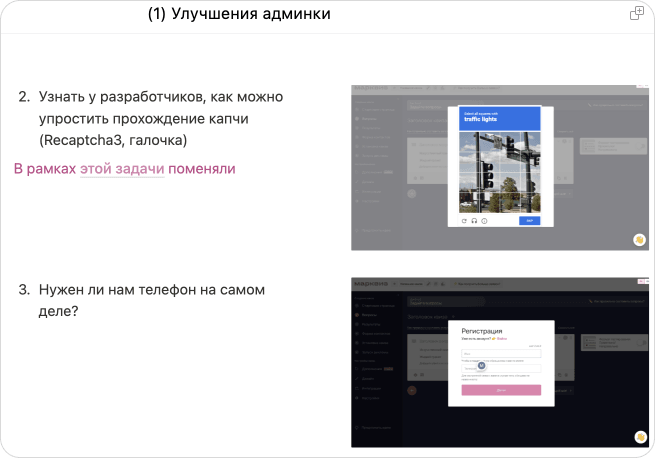Click the pink text "В рамках"

45,169
